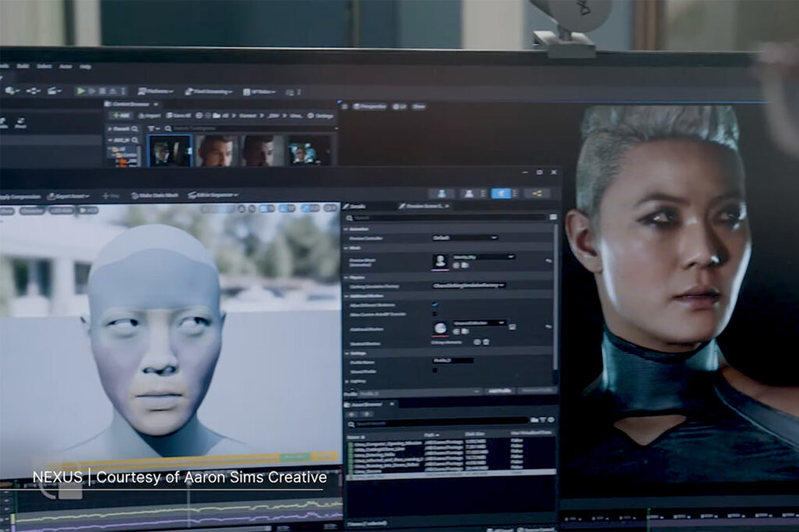
Task: Toggle the highlighted blue camera mode button
Action: [500, 193]
